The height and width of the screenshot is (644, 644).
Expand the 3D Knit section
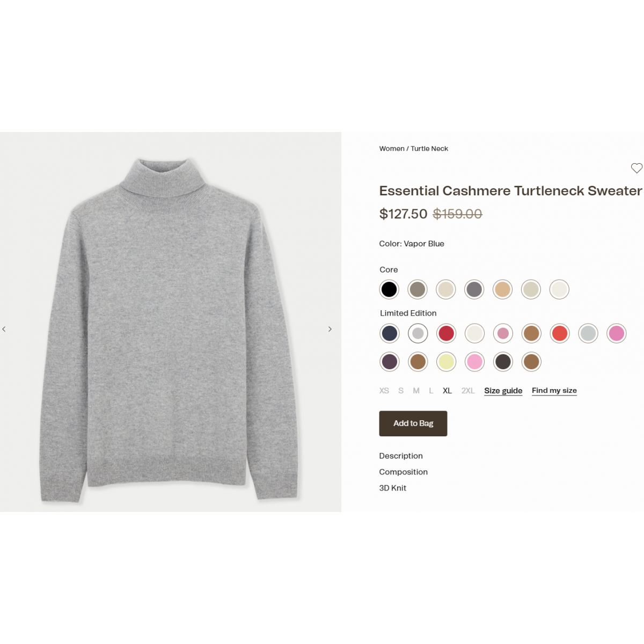(x=393, y=488)
